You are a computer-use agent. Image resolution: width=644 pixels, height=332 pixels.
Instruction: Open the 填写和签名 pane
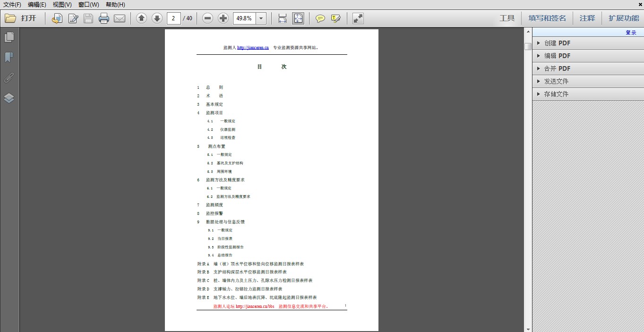tap(547, 18)
